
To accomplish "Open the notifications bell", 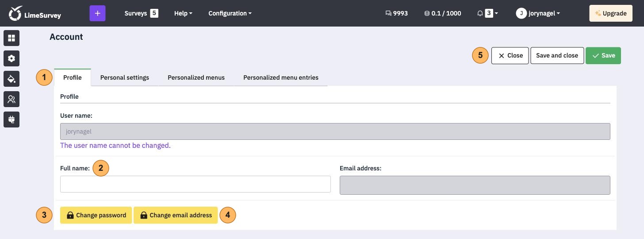I will pyautogui.click(x=480, y=13).
